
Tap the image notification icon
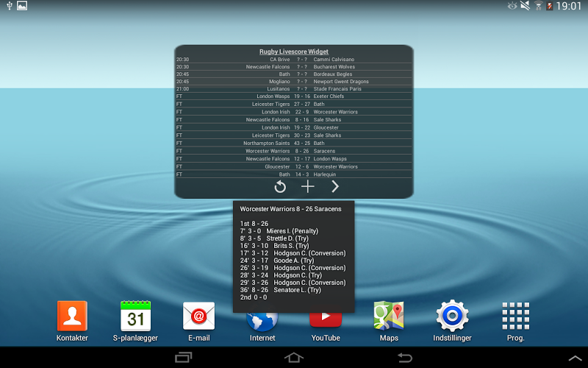pyautogui.click(x=22, y=6)
